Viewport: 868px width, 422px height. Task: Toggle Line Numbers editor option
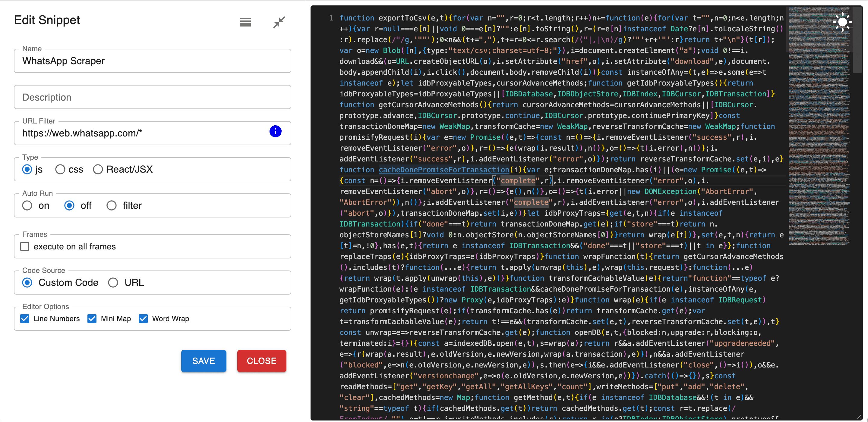[25, 318]
